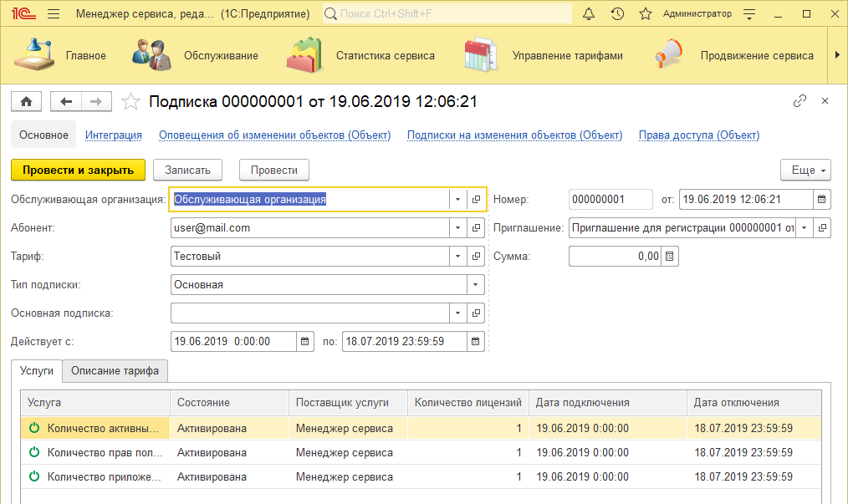Open the Интеграция link
The image size is (848, 504).
coord(114,135)
